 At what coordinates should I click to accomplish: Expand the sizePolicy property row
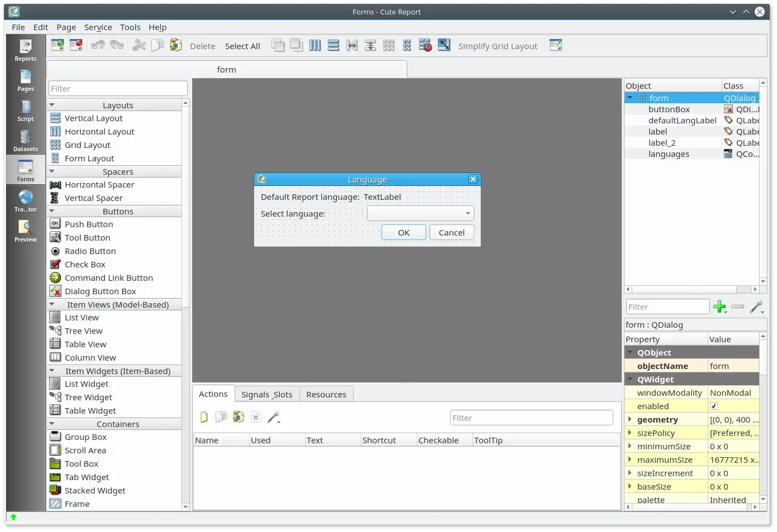pyautogui.click(x=630, y=433)
